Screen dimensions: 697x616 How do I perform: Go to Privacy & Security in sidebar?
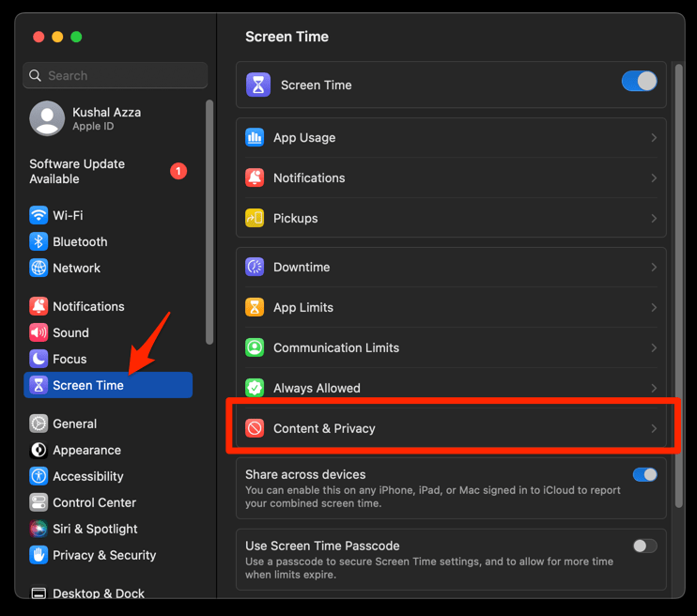coord(103,555)
